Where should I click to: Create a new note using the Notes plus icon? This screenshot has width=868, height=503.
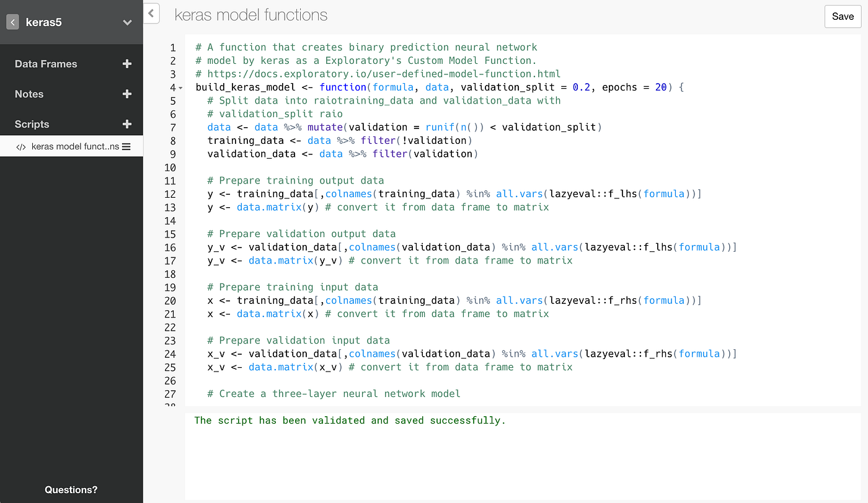(127, 94)
